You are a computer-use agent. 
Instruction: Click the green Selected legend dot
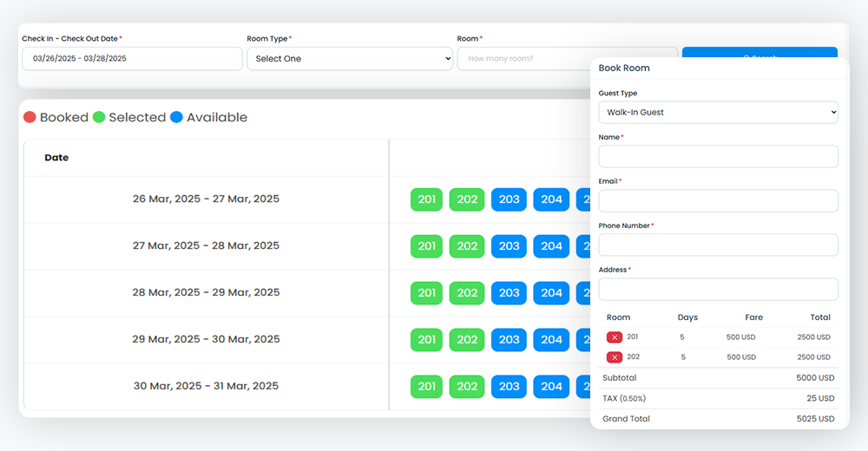(x=99, y=118)
